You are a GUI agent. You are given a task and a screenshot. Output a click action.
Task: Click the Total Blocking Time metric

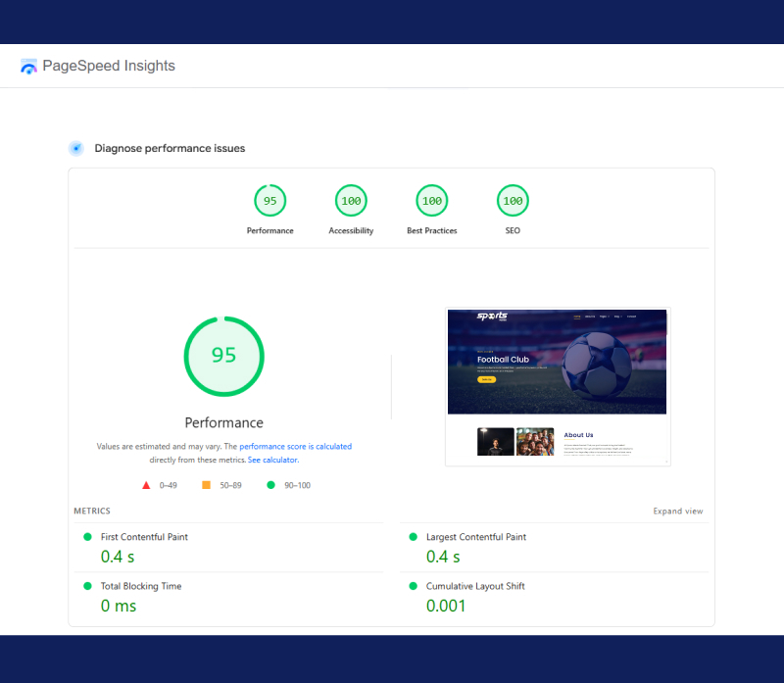[x=140, y=586]
